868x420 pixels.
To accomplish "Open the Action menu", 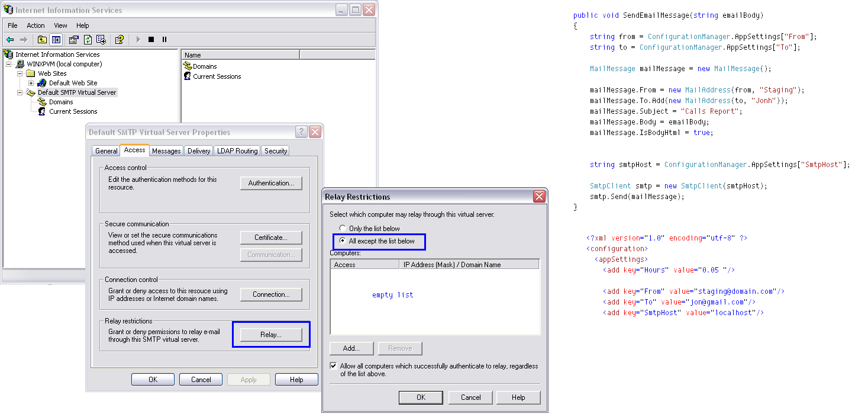I will click(x=36, y=25).
